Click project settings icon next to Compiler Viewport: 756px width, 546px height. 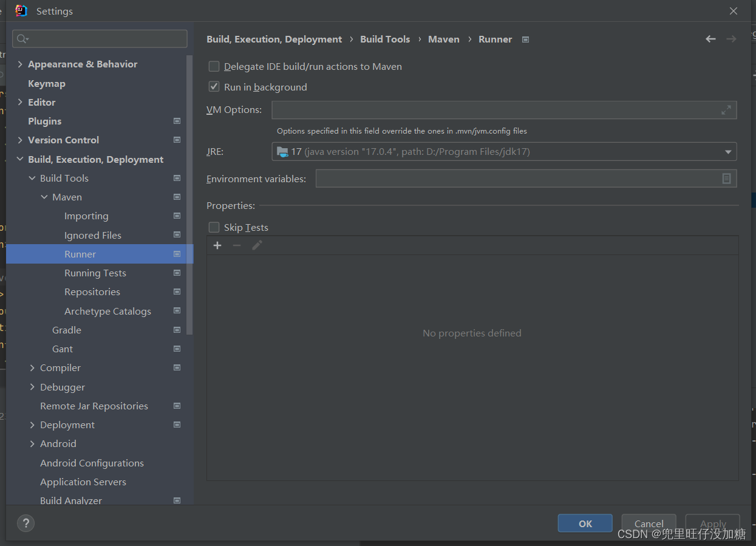click(177, 367)
